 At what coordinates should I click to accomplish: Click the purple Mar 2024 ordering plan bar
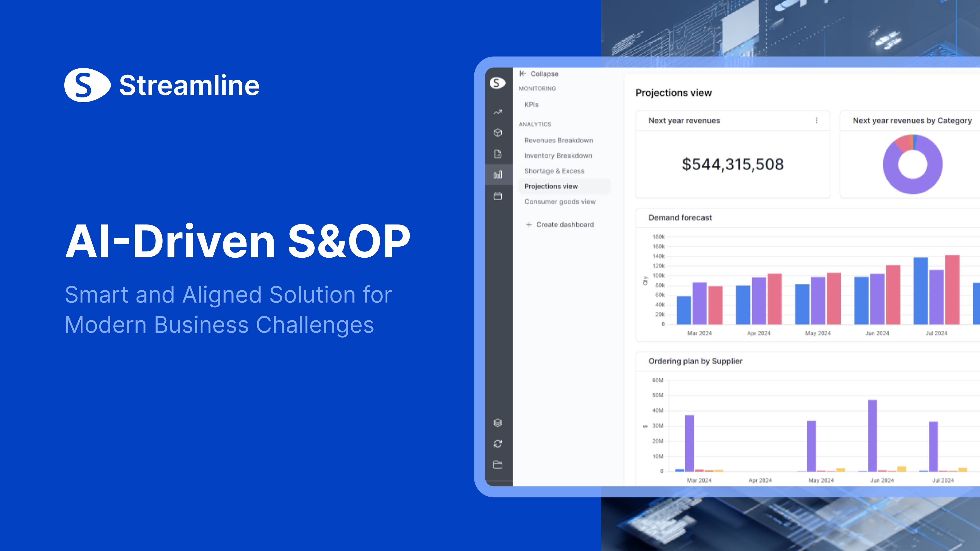pos(689,443)
